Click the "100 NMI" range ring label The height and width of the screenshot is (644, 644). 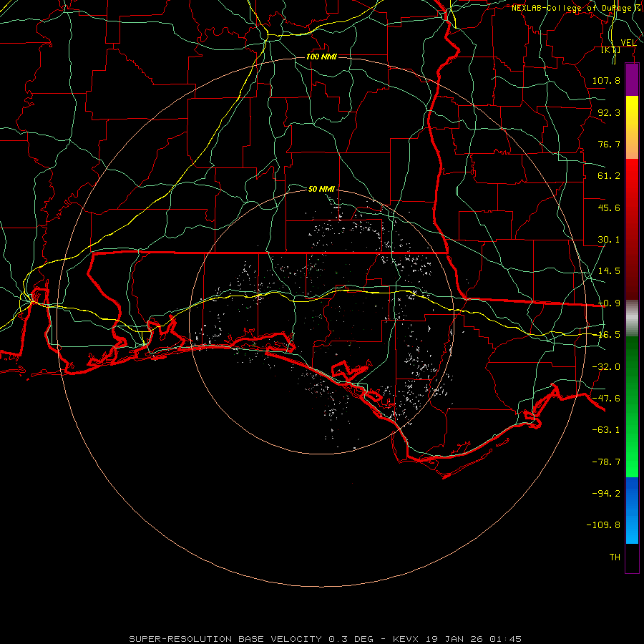pos(321,57)
